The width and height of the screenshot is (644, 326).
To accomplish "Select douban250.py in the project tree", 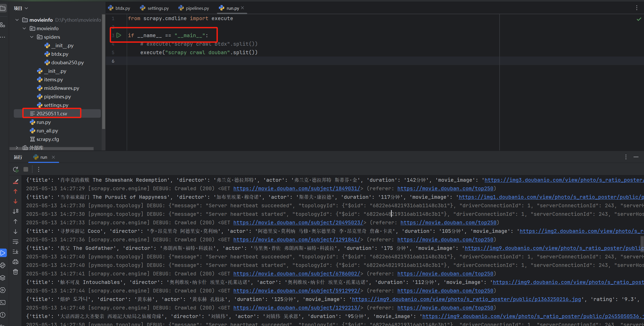I will point(67,62).
